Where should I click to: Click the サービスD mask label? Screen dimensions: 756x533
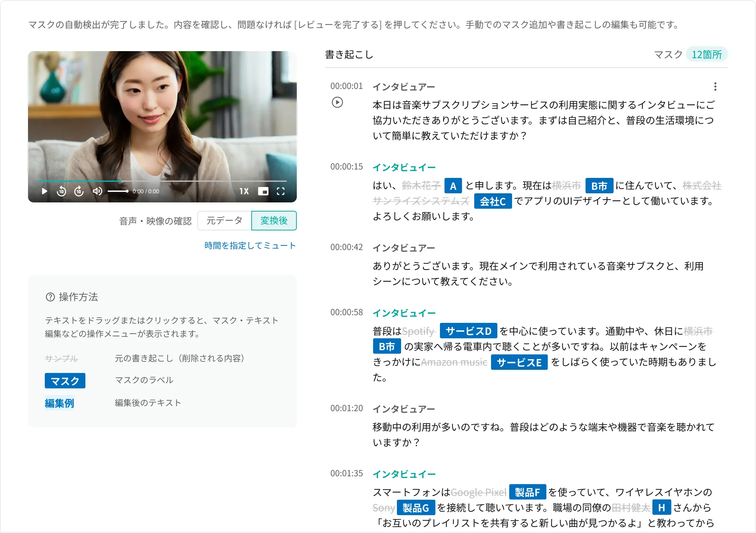(x=469, y=331)
